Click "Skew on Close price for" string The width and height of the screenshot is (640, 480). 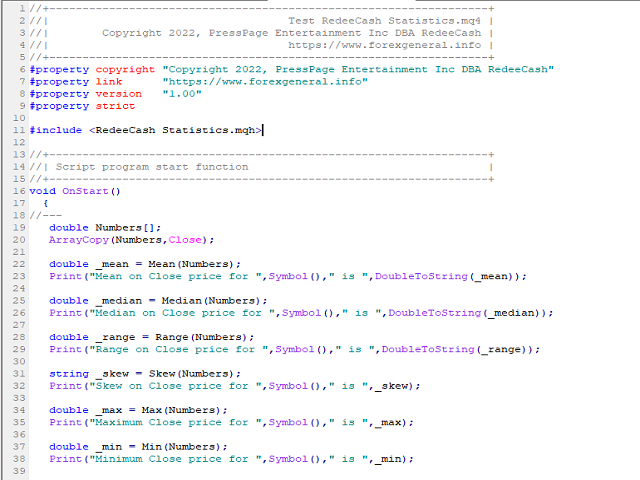tap(176, 386)
